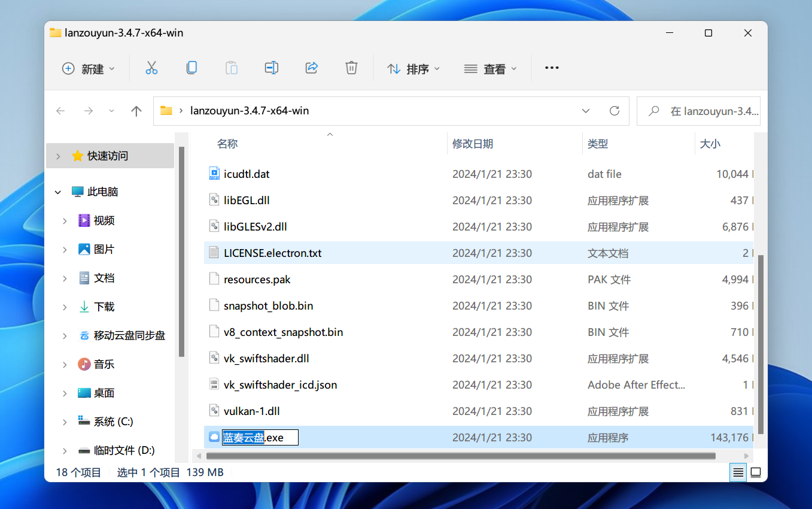Collapse the 此电脑 tree node
Viewport: 812px width, 509px height.
pos(58,192)
